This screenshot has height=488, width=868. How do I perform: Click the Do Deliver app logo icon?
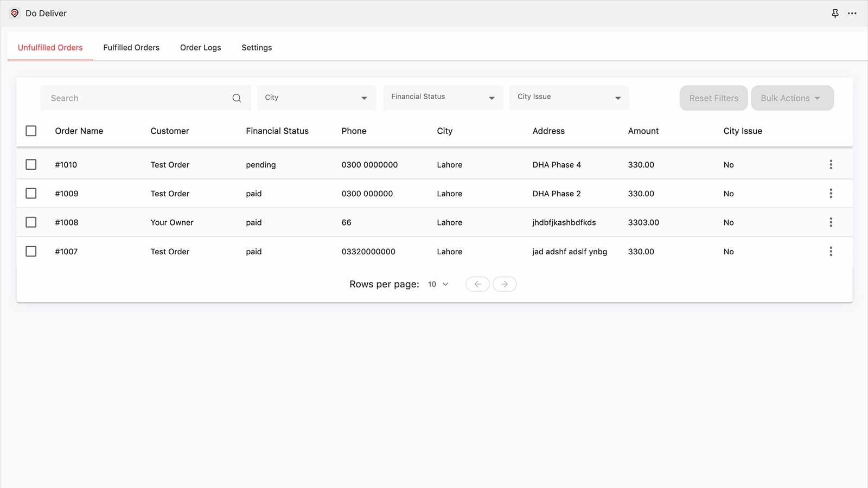[15, 13]
